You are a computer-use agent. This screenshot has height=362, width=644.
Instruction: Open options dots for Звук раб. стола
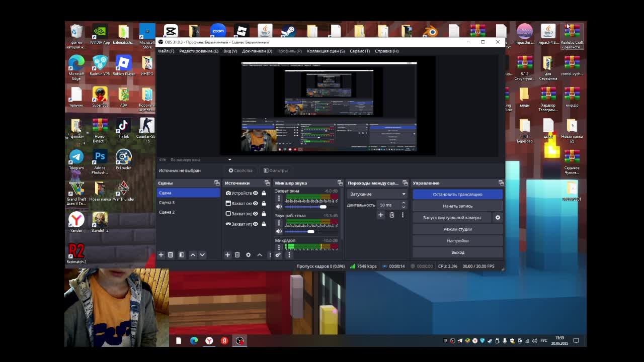click(x=279, y=223)
